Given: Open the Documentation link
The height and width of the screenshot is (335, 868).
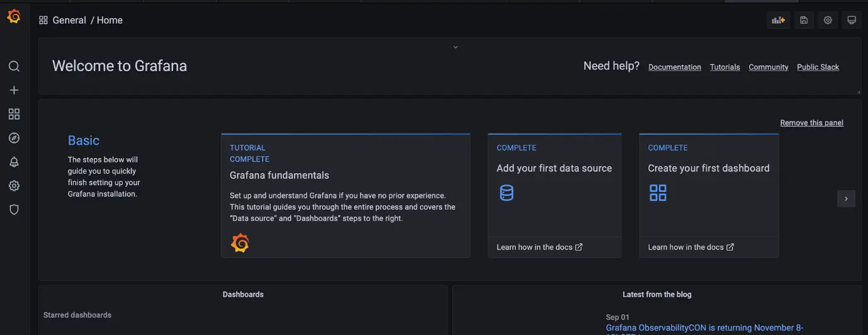Looking at the screenshot, I should tap(674, 67).
